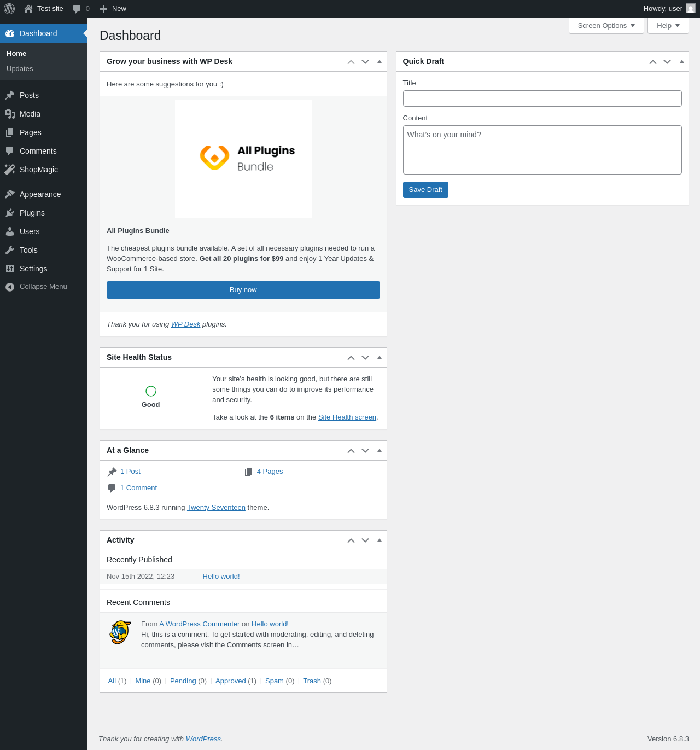
Task: Open the A WordPress Commenter link
Action: pyautogui.click(x=200, y=624)
